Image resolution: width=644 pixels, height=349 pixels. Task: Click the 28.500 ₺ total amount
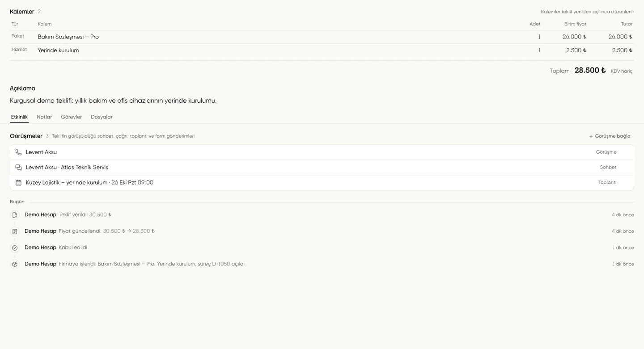[x=590, y=71]
